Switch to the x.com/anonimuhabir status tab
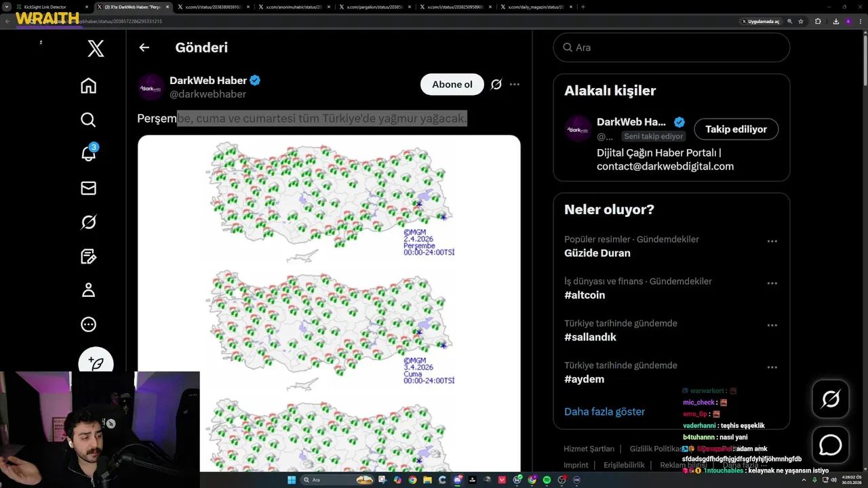Image resolution: width=868 pixels, height=488 pixels. pyautogui.click(x=294, y=7)
